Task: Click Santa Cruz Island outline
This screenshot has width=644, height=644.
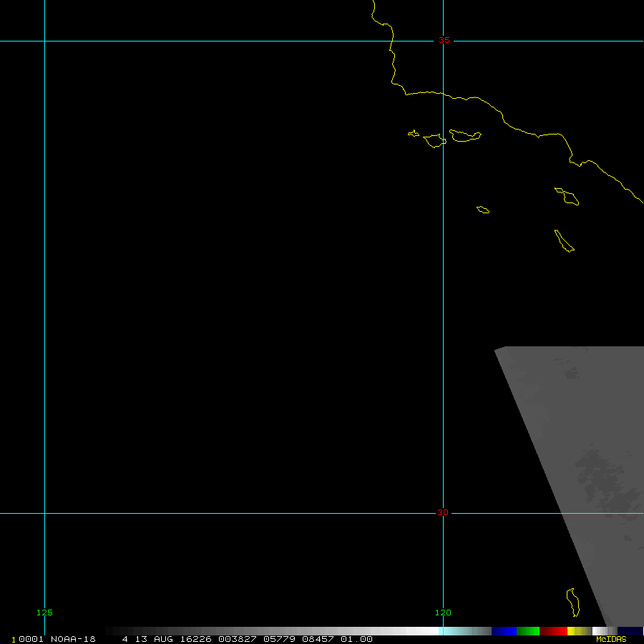Action: (465, 135)
